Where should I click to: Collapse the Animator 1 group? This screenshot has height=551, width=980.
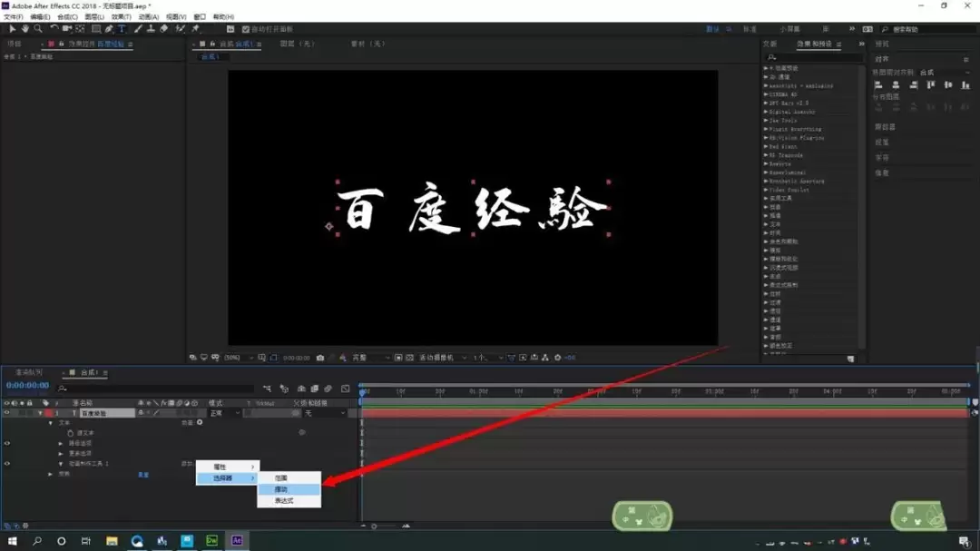click(x=61, y=464)
